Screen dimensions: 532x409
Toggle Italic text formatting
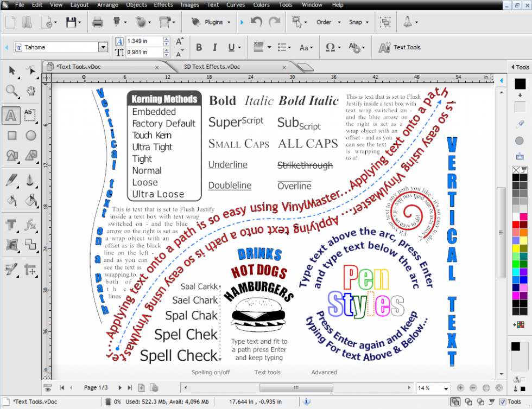[x=215, y=48]
